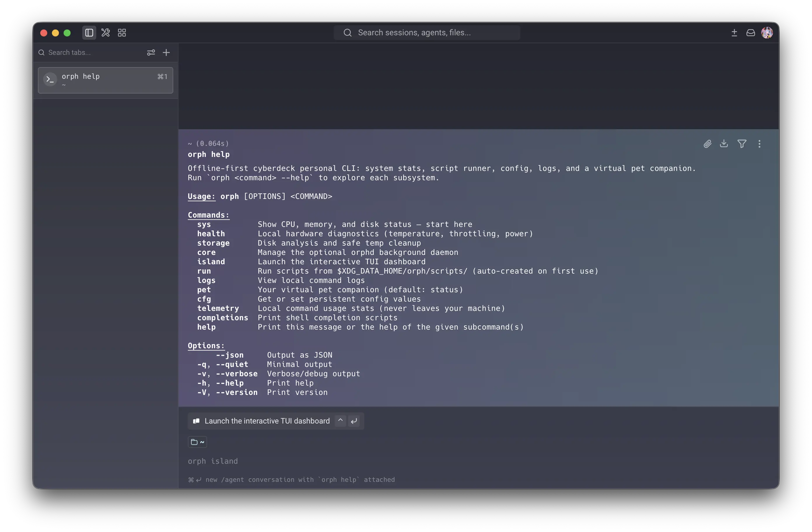The width and height of the screenshot is (812, 532).
Task: Add a new tab with the plus icon
Action: (166, 52)
